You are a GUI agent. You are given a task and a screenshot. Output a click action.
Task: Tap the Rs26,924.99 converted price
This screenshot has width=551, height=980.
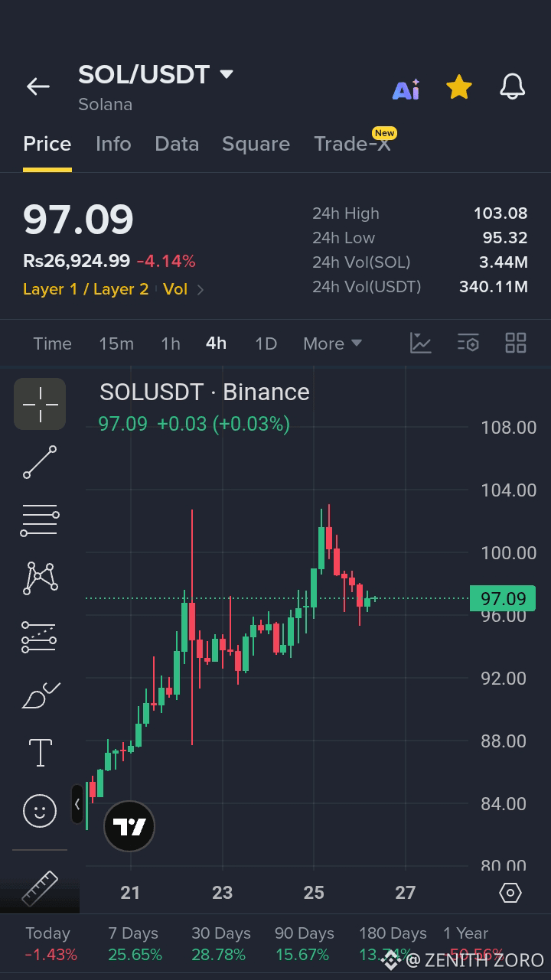(x=77, y=261)
